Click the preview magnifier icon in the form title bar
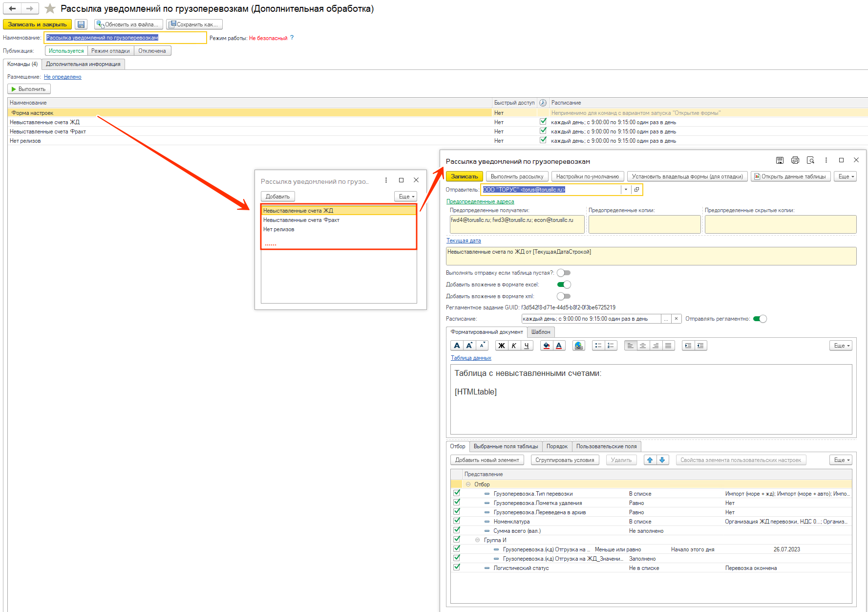 (x=810, y=160)
